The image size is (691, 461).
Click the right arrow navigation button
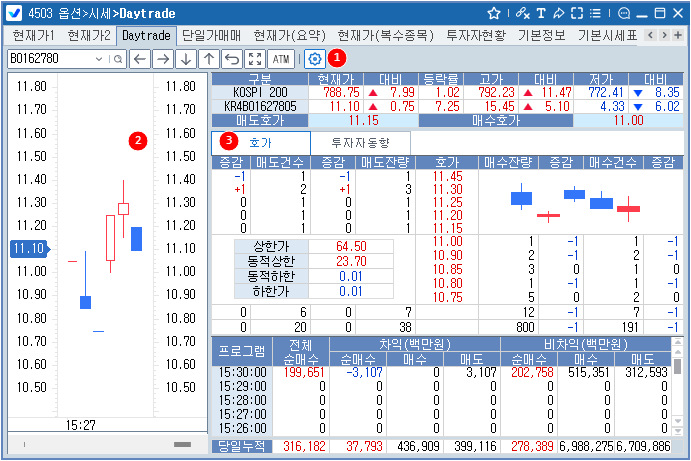(163, 59)
